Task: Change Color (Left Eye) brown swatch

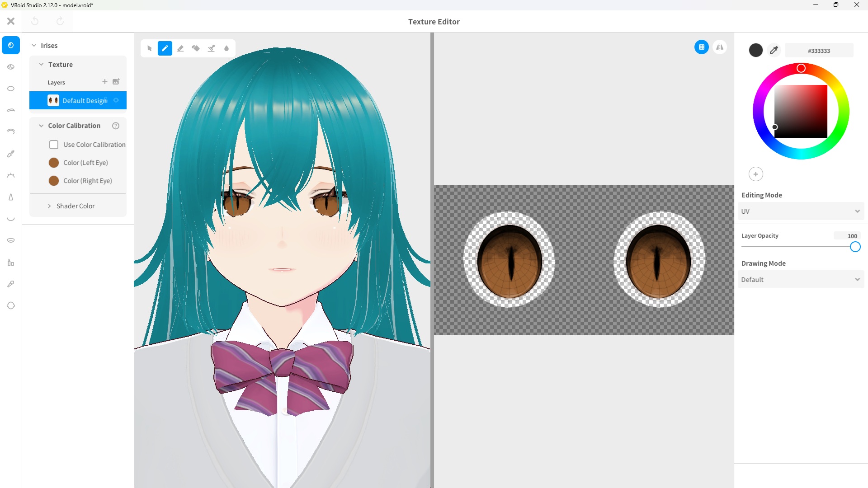Action: coord(54,162)
